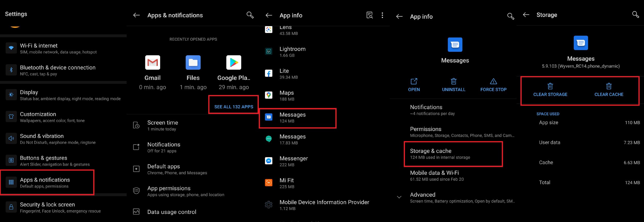The height and width of the screenshot is (222, 644).
Task: Open the Gmail recent app icon
Action: click(x=152, y=62)
